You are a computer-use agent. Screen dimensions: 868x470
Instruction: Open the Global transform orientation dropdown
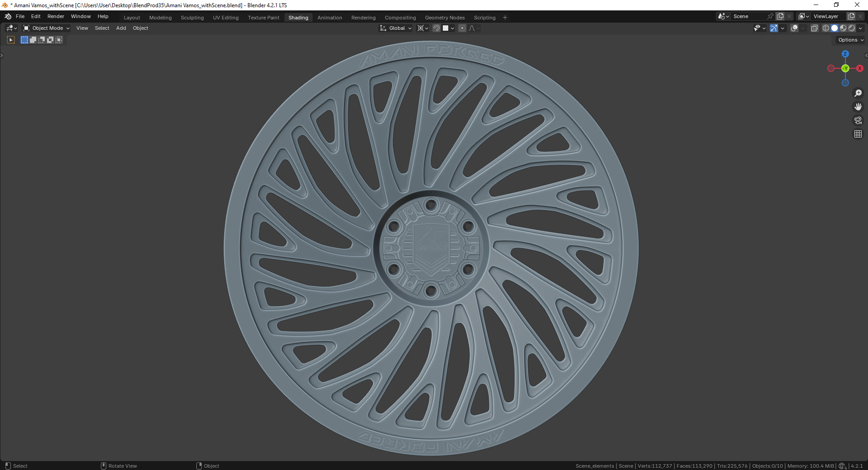pos(396,28)
